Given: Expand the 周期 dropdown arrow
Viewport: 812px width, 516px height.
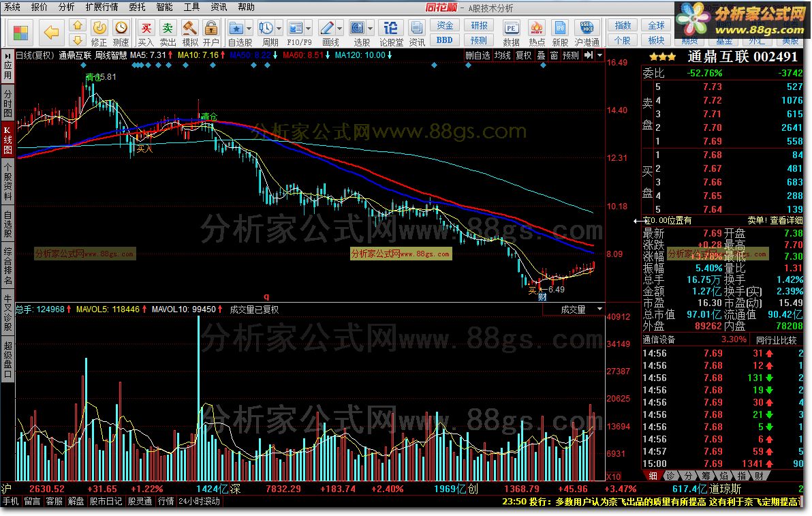Looking at the screenshot, I should coord(279,29).
